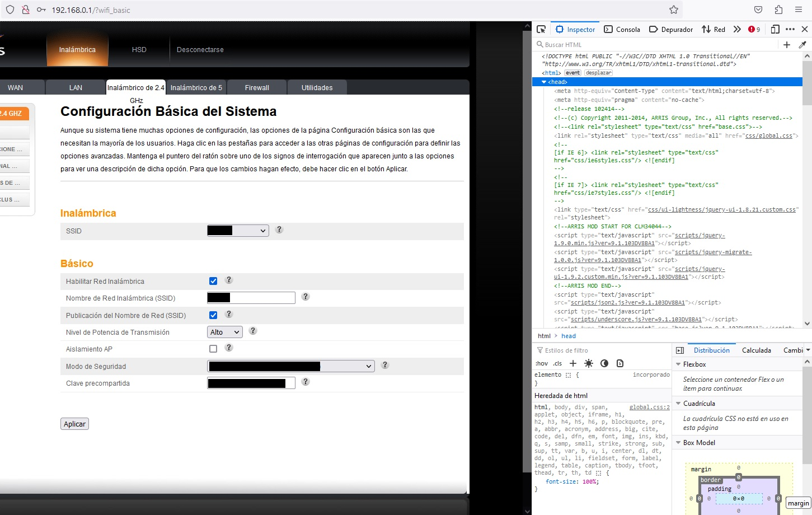Open the HSD top navigation item
The image size is (812, 515).
[139, 49]
